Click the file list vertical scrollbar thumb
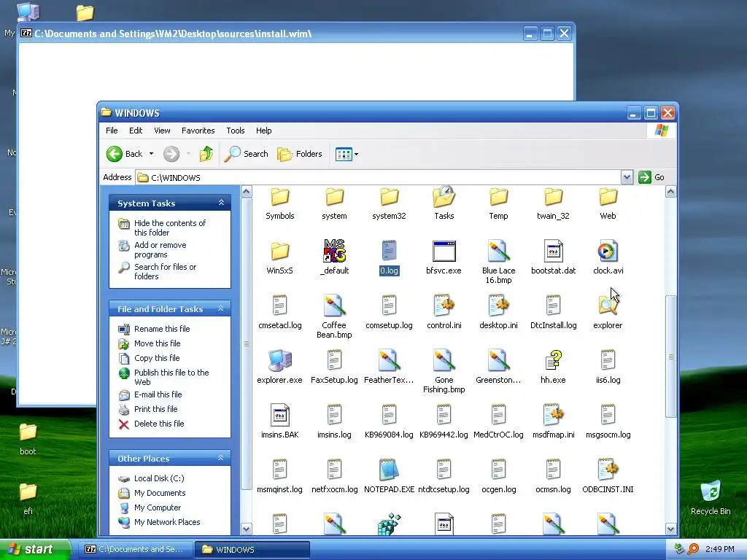Screen dimensions: 747x560 (671, 356)
